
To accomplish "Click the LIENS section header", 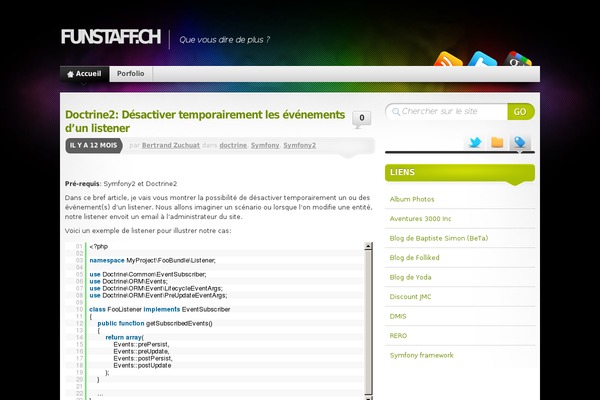I will click(460, 173).
